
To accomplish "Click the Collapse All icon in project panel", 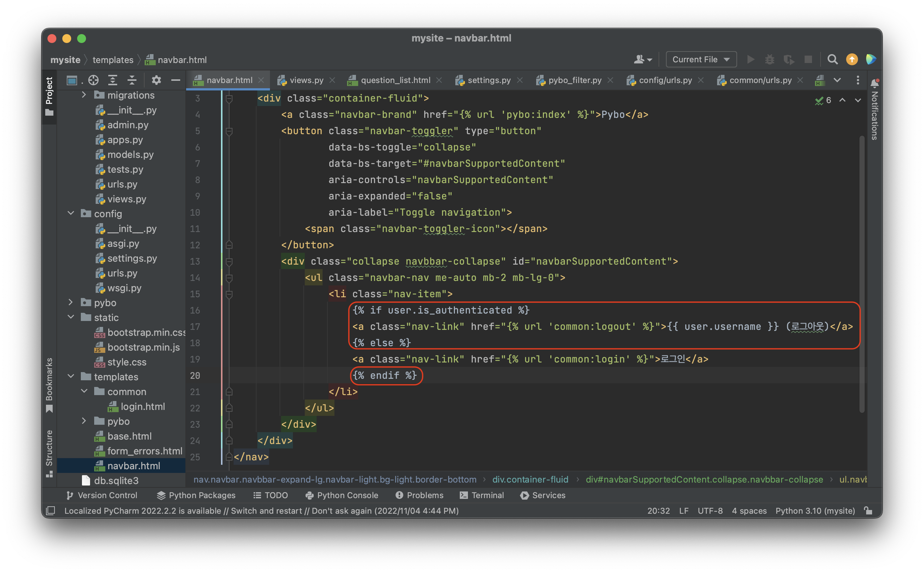I will click(132, 80).
